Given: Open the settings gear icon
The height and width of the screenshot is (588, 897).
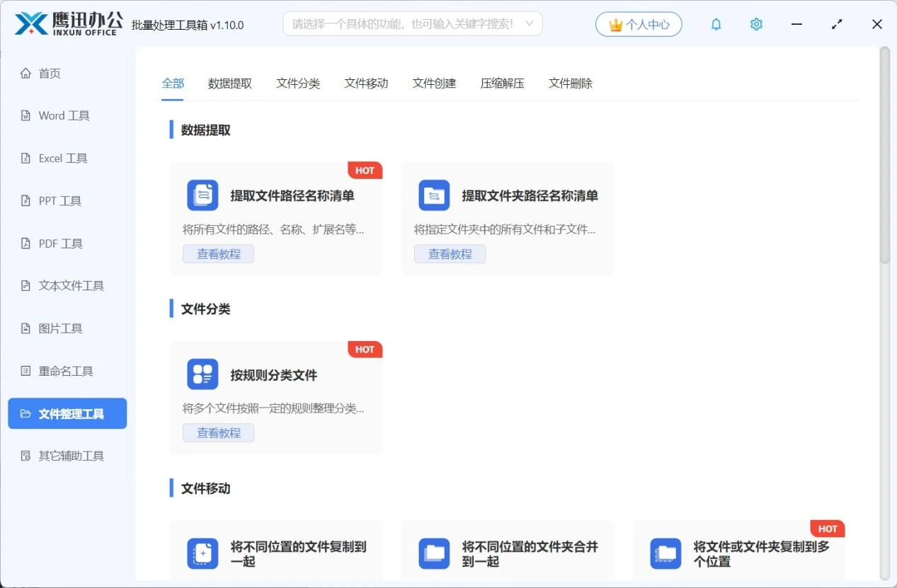Looking at the screenshot, I should tap(756, 24).
